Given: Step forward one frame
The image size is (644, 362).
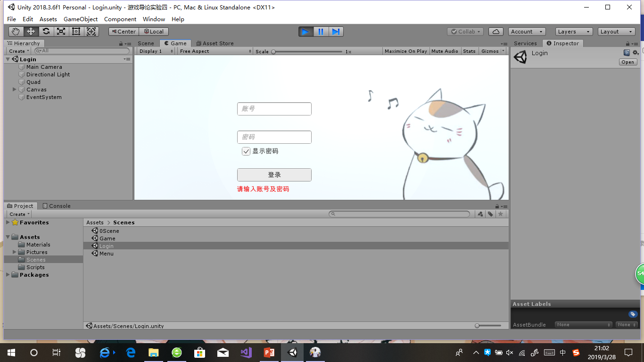Looking at the screenshot, I should click(336, 31).
